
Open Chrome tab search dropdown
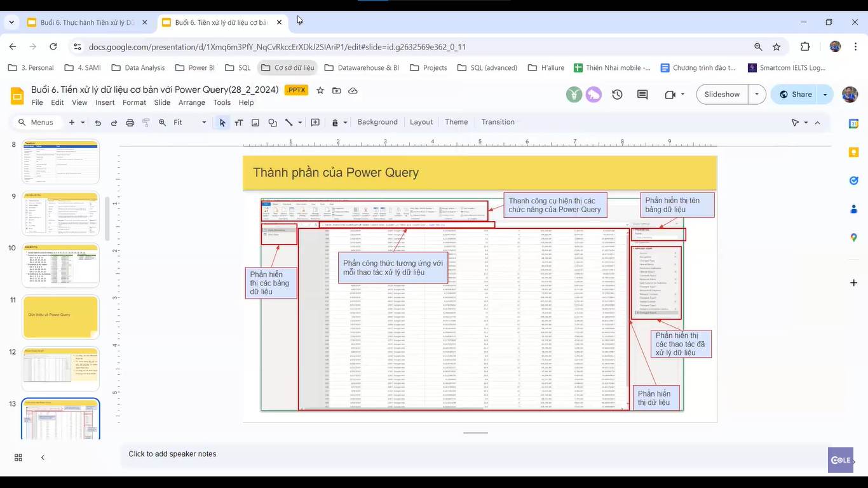pos(11,22)
